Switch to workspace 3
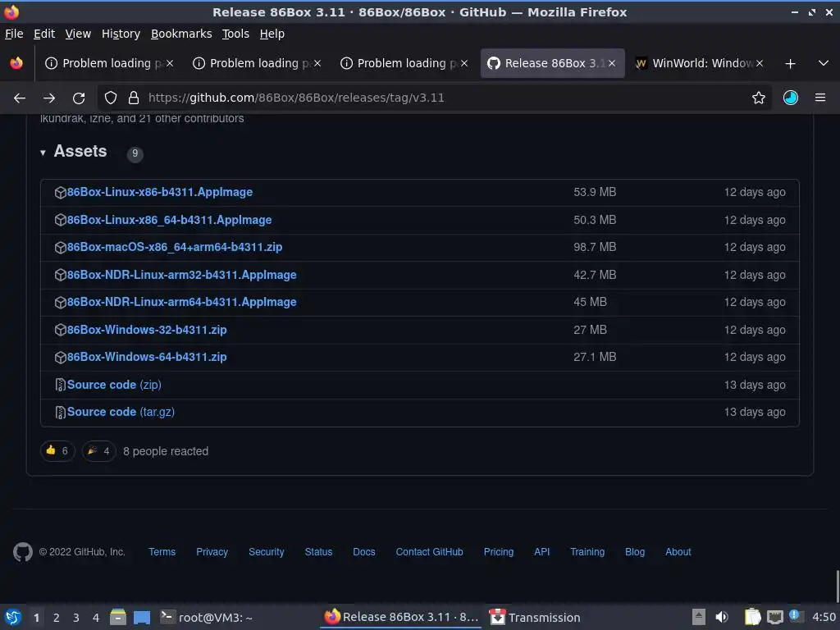Viewport: 840px width, 630px height. (76, 618)
